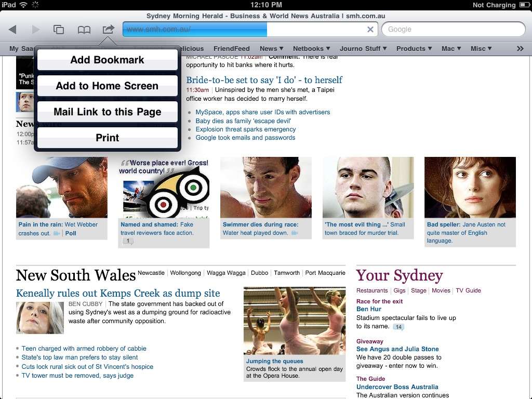Open bookmarks via the open-book icon
532x399 pixels.
pyautogui.click(x=84, y=29)
